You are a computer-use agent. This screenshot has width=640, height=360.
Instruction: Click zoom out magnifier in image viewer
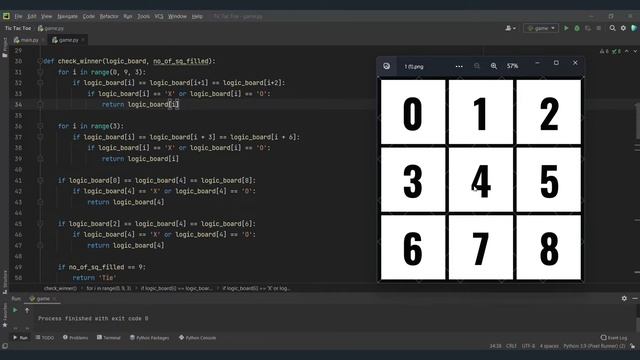click(477, 66)
